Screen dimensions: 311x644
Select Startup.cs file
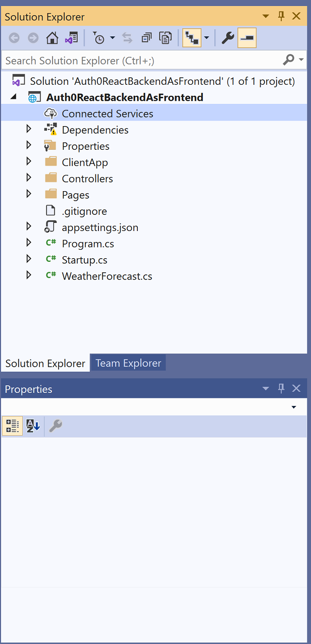pyautogui.click(x=84, y=260)
